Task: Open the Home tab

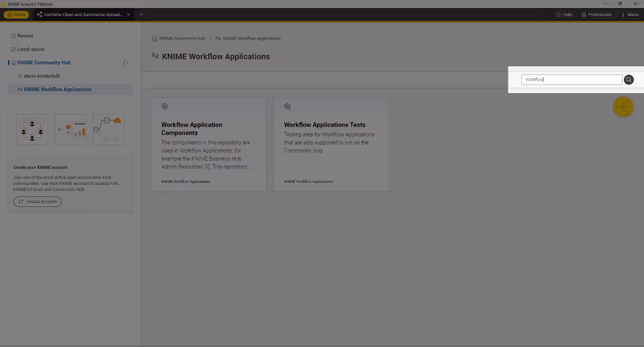Action: point(17,14)
